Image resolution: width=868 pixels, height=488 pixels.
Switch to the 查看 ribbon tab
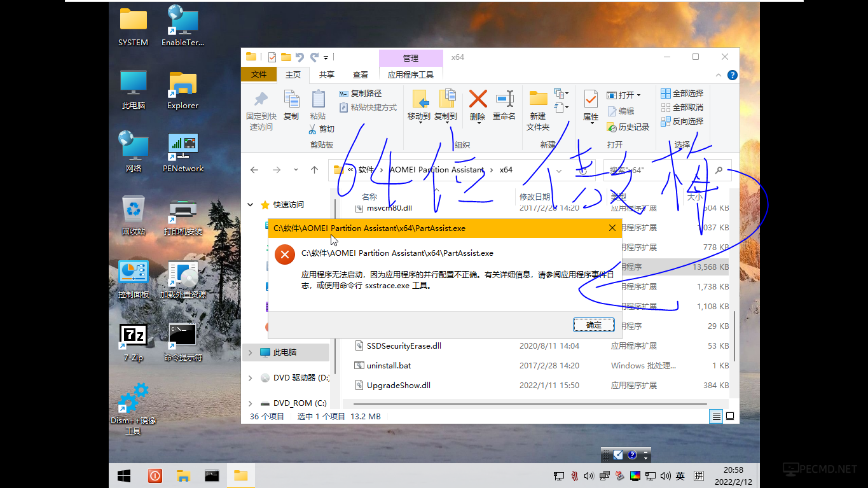[x=361, y=75]
